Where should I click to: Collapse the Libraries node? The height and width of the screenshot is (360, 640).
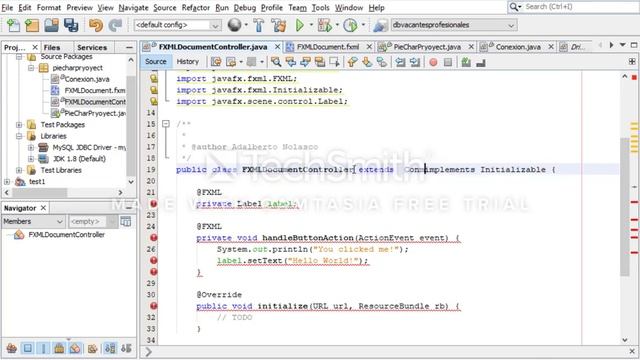point(19,136)
